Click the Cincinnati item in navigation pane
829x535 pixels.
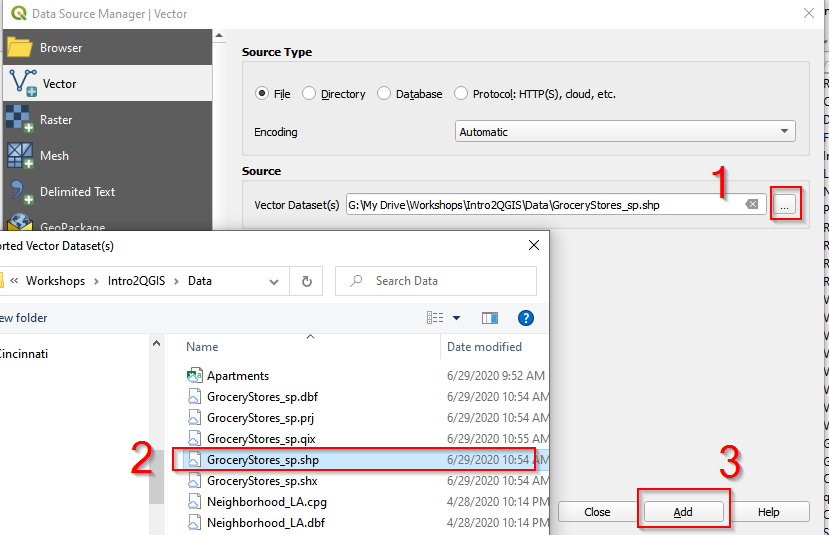point(24,354)
